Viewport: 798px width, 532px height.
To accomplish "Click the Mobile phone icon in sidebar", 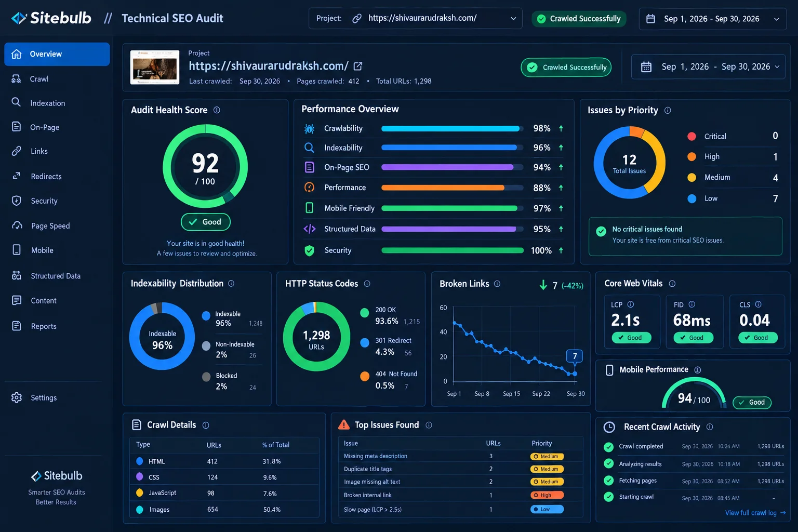I will pyautogui.click(x=17, y=250).
